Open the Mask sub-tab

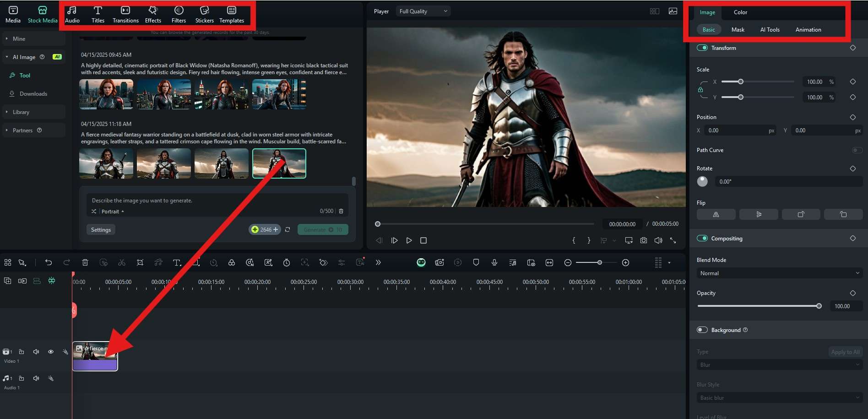(738, 30)
